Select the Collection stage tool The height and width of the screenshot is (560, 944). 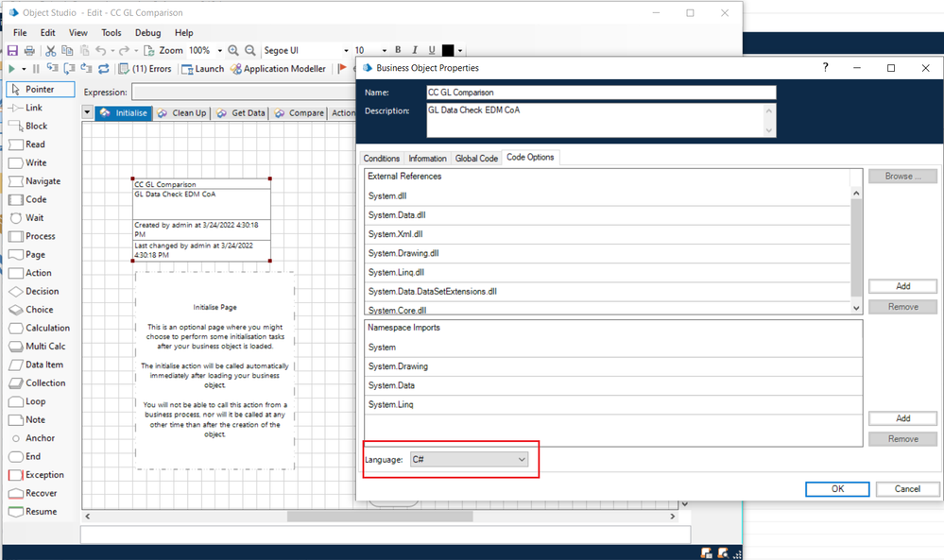click(44, 383)
